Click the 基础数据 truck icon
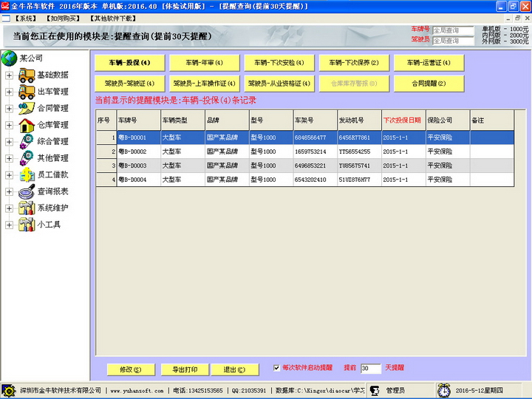 point(27,75)
